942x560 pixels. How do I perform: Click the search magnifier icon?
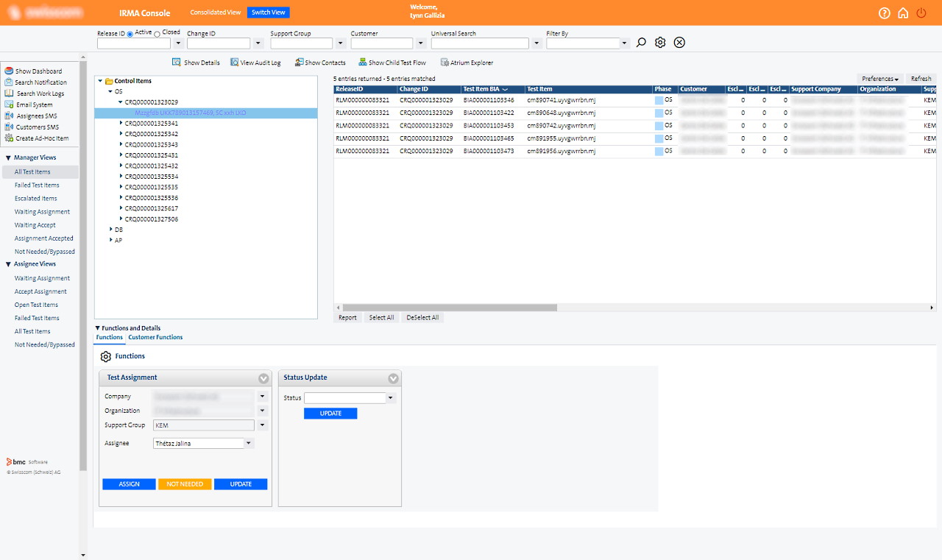pyautogui.click(x=641, y=43)
